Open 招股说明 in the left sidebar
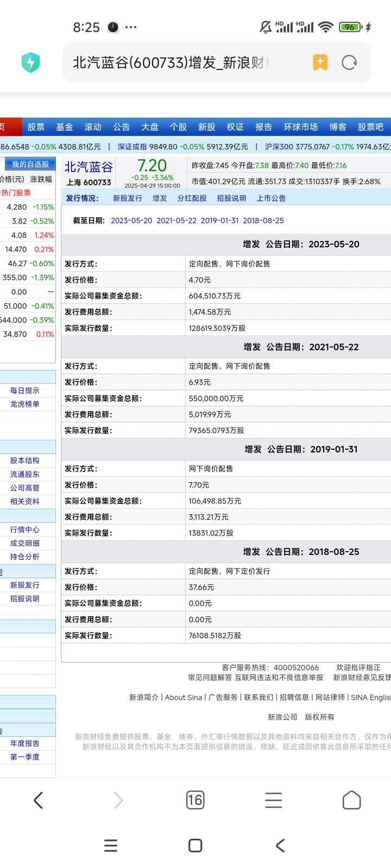The image size is (391, 868). pyautogui.click(x=24, y=598)
